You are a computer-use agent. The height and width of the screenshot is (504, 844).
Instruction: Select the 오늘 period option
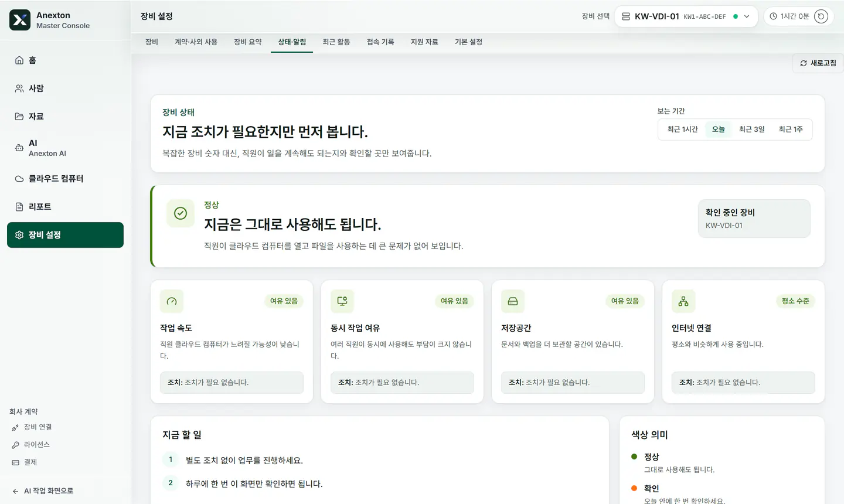(x=719, y=130)
